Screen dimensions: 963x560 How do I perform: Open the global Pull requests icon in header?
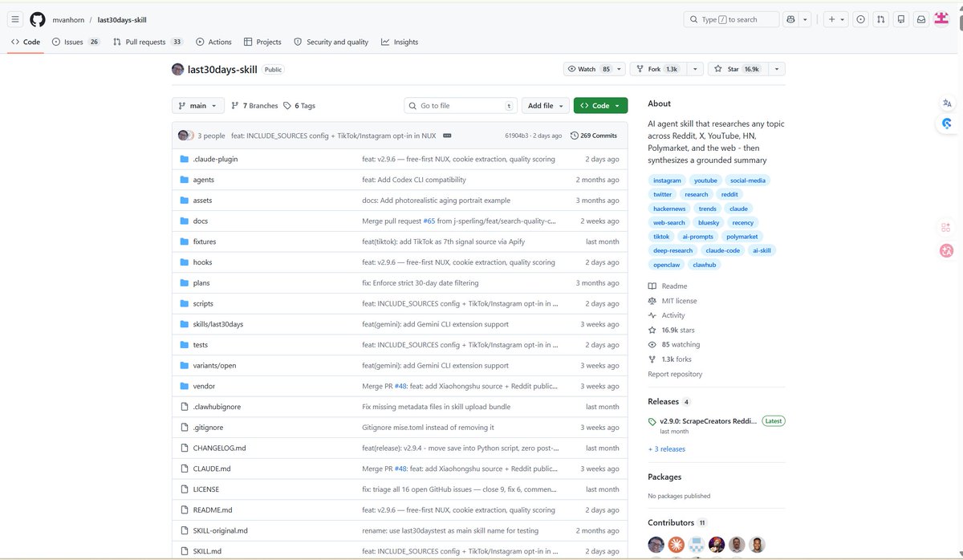pos(880,19)
